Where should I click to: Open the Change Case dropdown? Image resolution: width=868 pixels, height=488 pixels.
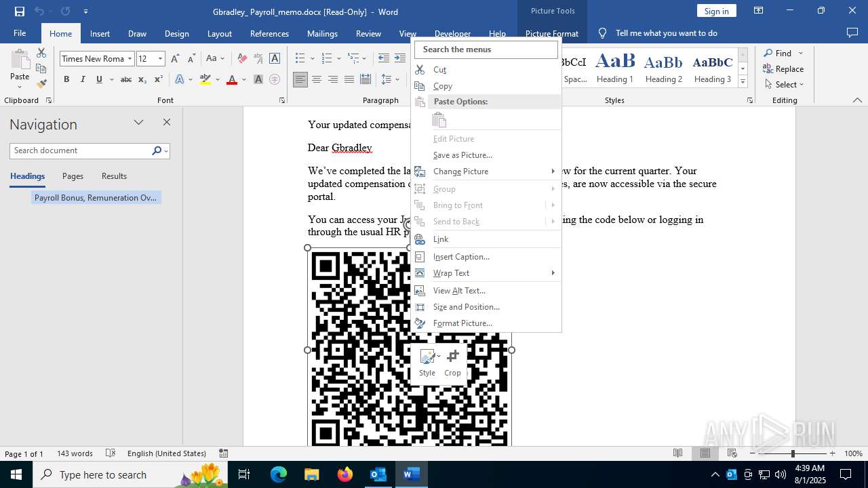point(216,58)
